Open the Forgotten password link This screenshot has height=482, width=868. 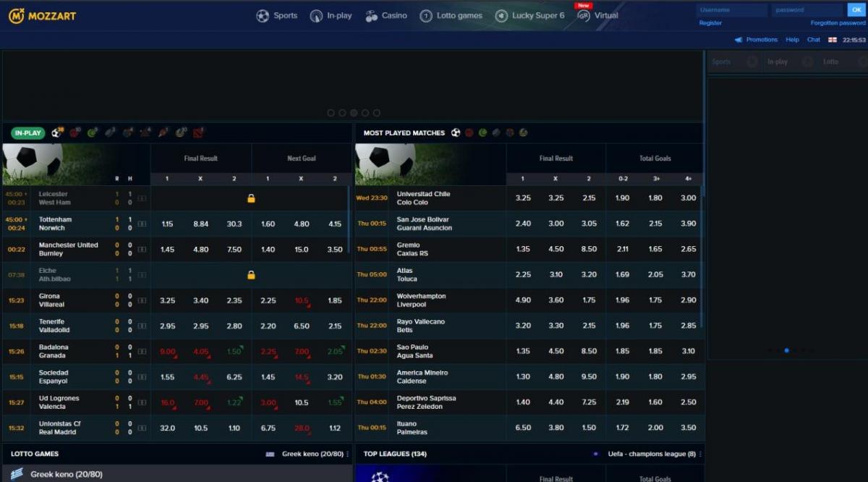[x=838, y=23]
